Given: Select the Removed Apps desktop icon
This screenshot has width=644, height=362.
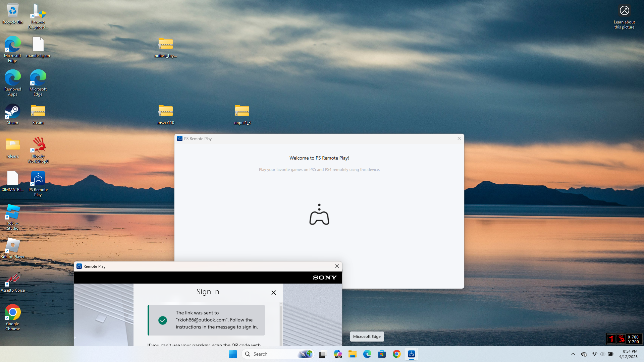Looking at the screenshot, I should coord(13,83).
